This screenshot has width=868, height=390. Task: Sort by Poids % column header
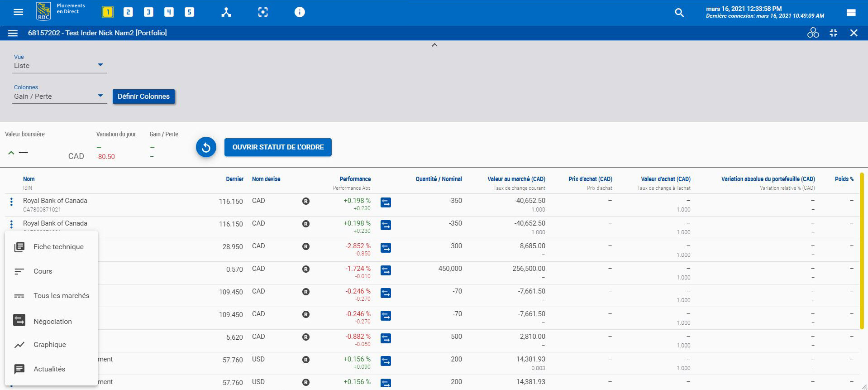tap(844, 179)
